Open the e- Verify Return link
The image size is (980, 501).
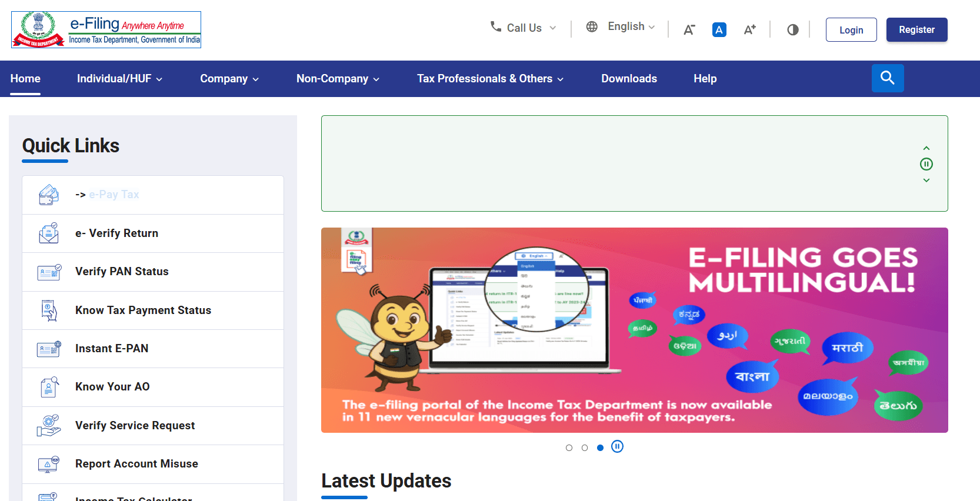click(x=116, y=233)
